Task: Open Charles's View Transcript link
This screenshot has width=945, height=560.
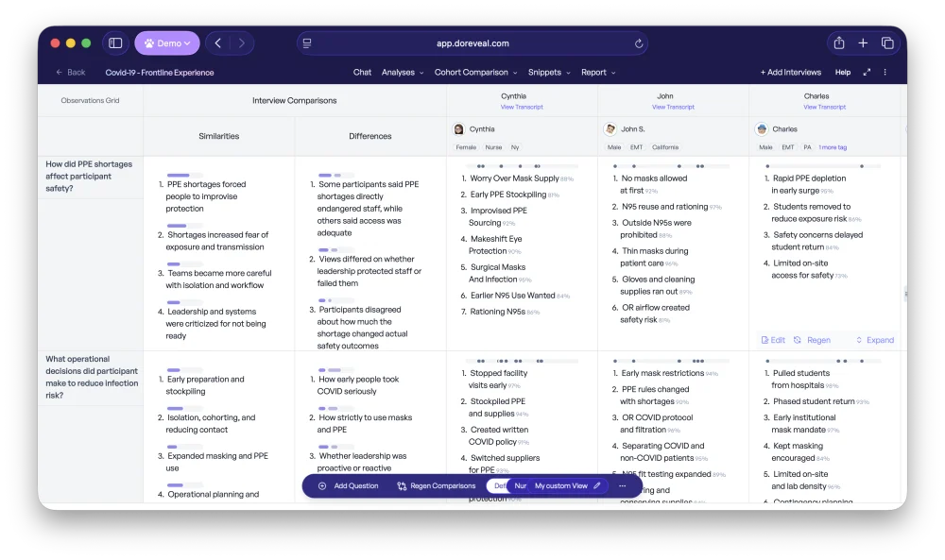Action: pos(824,107)
